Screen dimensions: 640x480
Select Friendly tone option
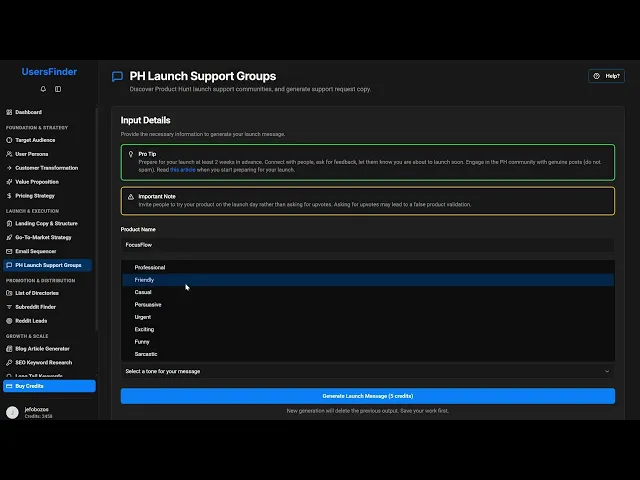pos(368,280)
